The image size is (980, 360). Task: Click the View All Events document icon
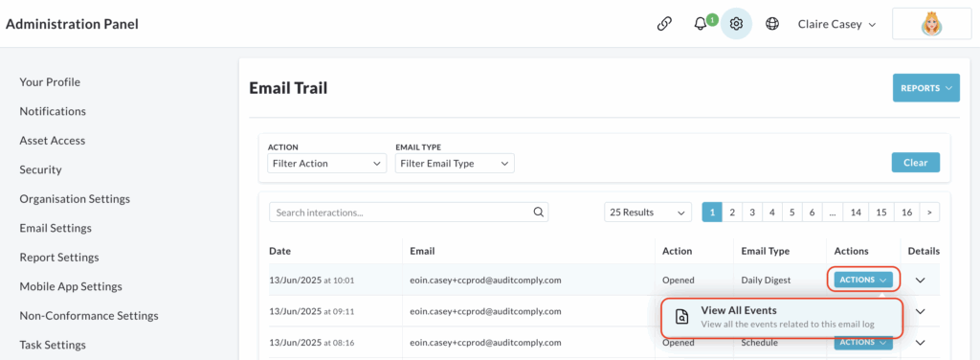tap(682, 317)
